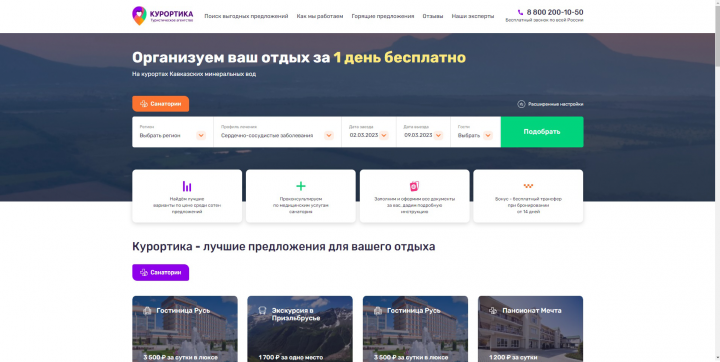The height and width of the screenshot is (362, 720).
Task: Open Поиск выгодных предложений menu item
Action: tap(246, 16)
